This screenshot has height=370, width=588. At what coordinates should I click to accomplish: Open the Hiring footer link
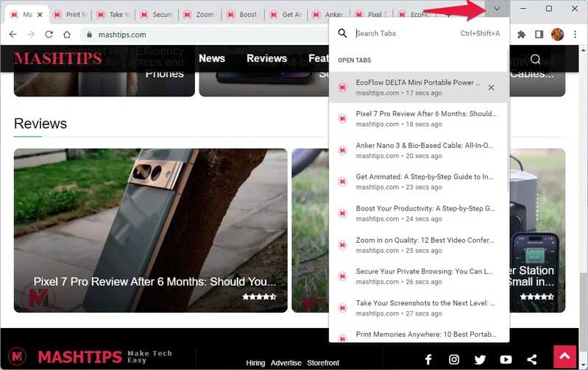click(x=255, y=363)
